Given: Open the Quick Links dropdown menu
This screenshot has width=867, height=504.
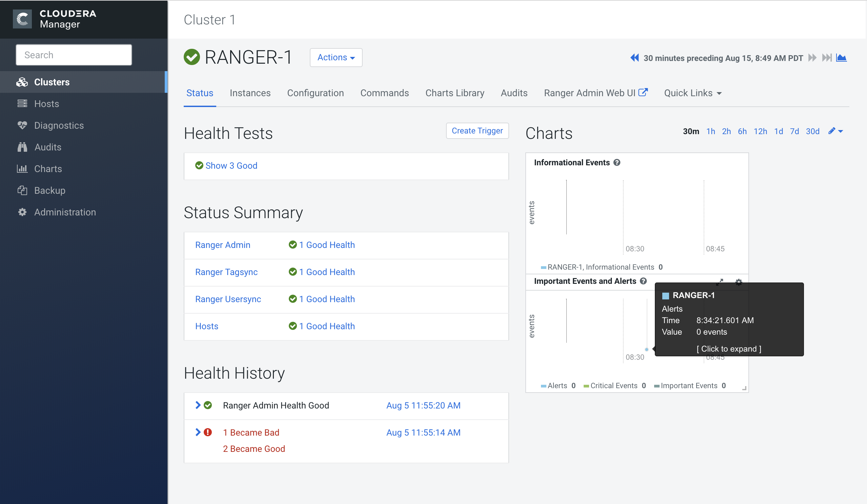Looking at the screenshot, I should click(692, 93).
